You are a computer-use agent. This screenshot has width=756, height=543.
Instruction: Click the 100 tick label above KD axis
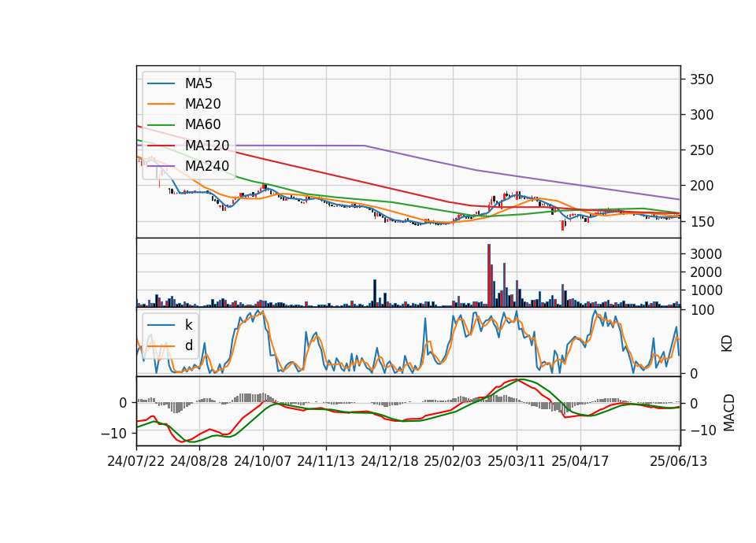(702, 310)
